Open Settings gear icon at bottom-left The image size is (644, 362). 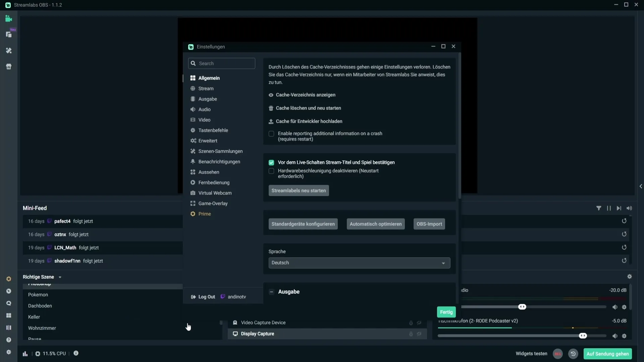9,352
